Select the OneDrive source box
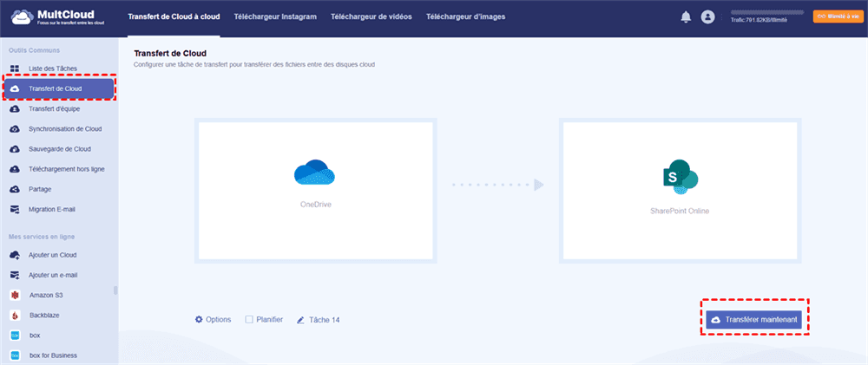The image size is (868, 365). pos(316,191)
